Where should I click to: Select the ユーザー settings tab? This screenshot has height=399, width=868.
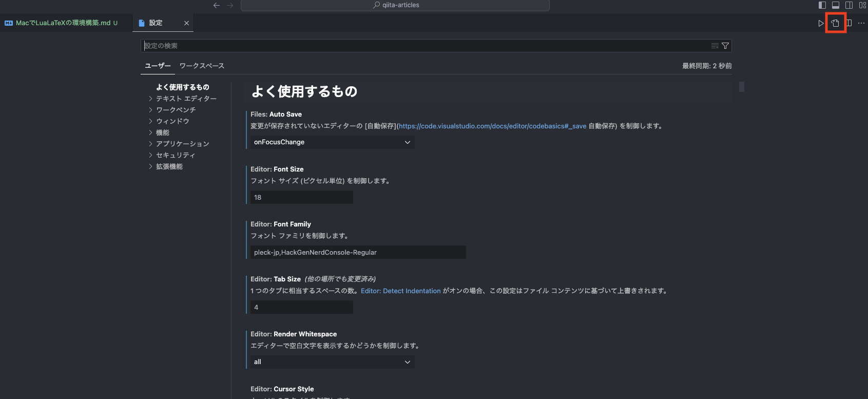158,66
